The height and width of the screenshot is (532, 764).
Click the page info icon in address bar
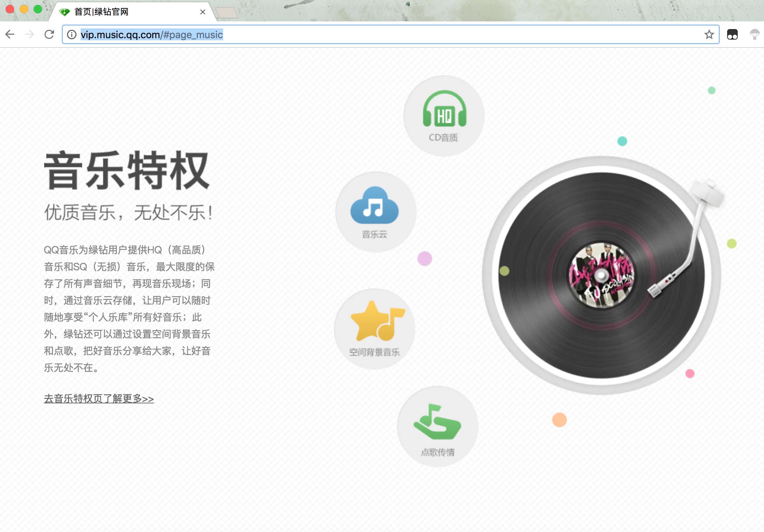(72, 35)
